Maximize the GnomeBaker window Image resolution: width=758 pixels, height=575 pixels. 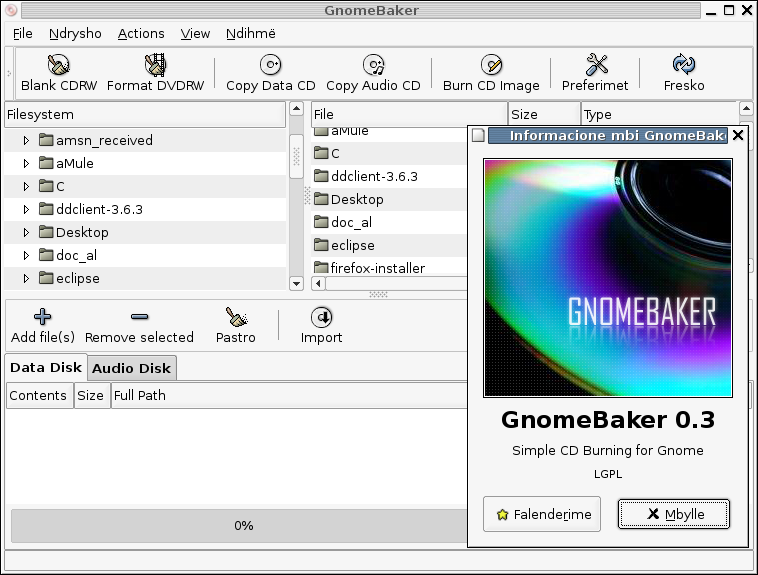pos(729,10)
